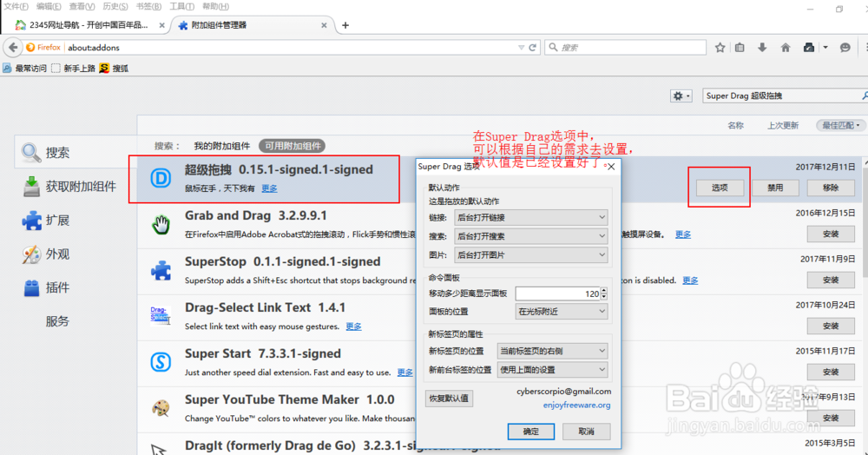
Task: Click the browser back arrow button
Action: (13, 48)
